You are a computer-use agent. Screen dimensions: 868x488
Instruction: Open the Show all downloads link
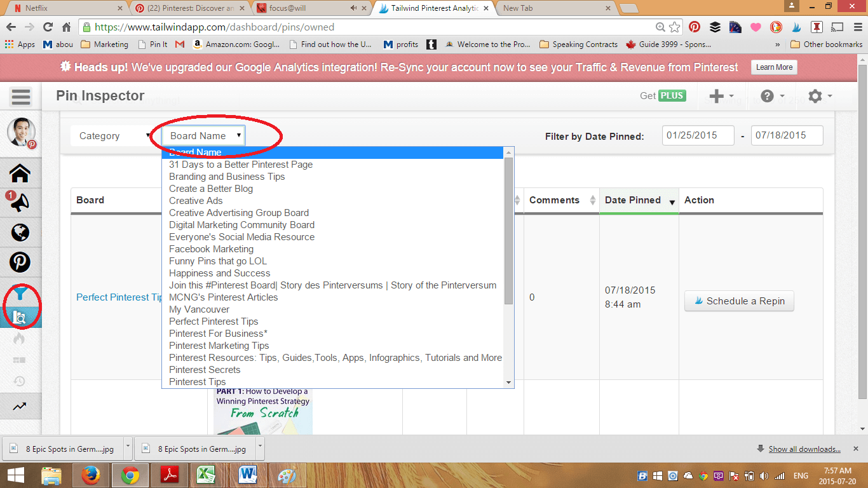click(x=804, y=449)
